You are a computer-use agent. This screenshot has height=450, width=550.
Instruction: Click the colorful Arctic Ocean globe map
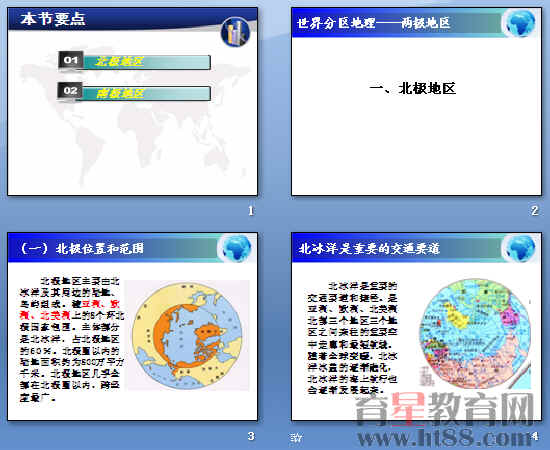click(475, 333)
